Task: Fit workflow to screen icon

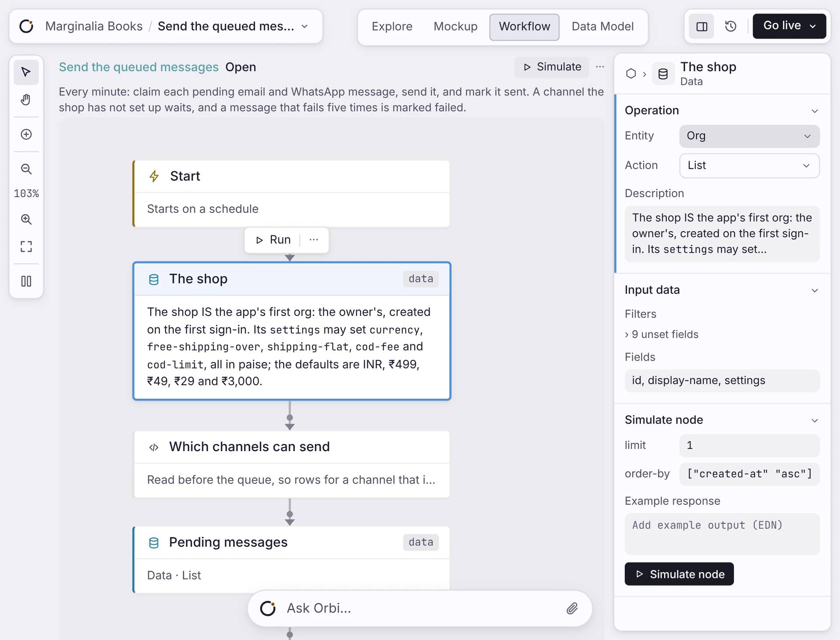Action: [26, 247]
